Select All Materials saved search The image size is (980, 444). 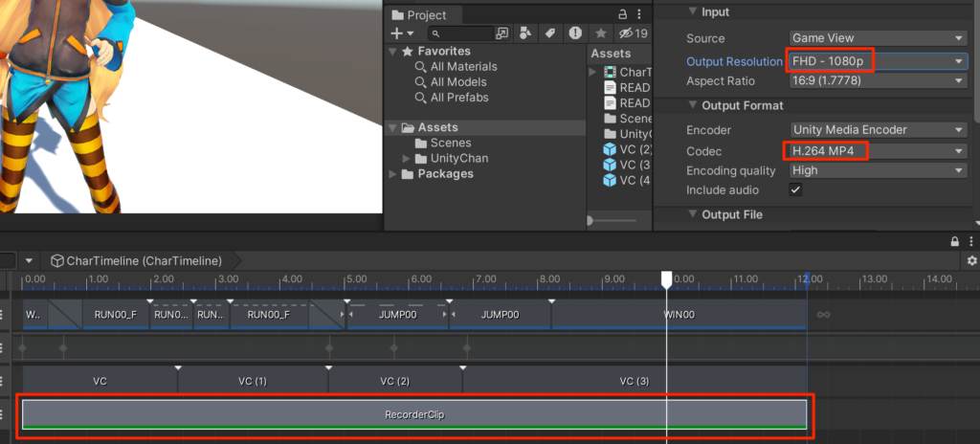[463, 66]
